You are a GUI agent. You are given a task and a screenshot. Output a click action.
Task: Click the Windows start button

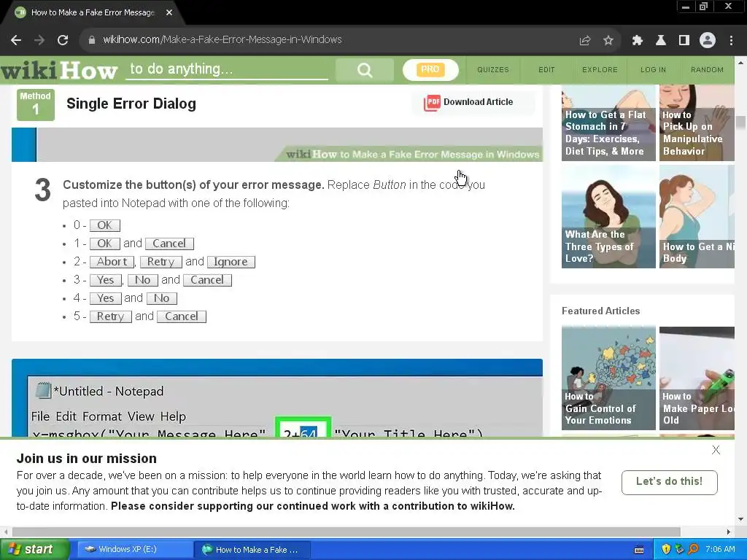pos(35,550)
